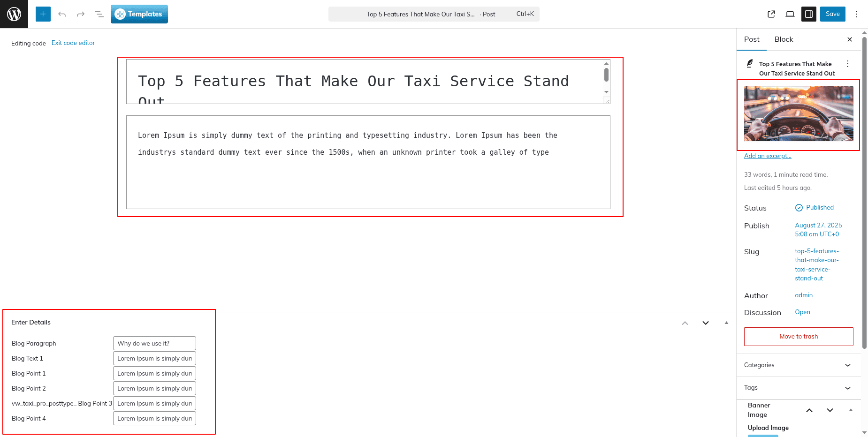Click the title textarea scrollbar thumb

click(x=606, y=75)
